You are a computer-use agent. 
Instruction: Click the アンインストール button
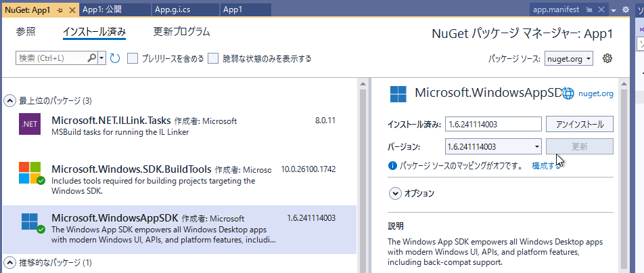point(580,124)
